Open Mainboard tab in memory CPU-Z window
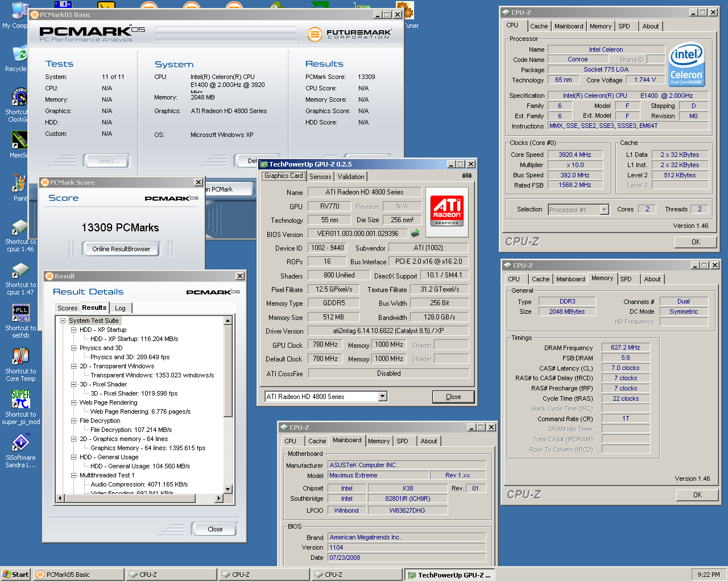 [x=570, y=279]
